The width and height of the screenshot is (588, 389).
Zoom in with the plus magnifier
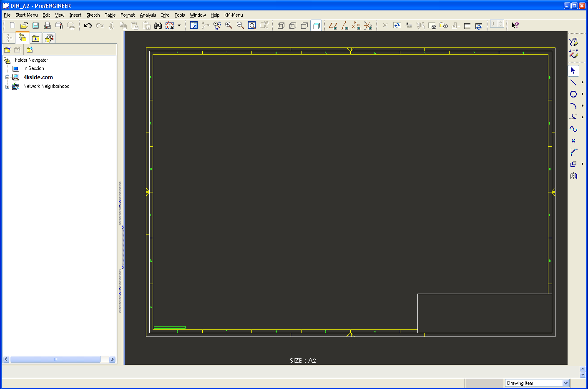pos(229,25)
